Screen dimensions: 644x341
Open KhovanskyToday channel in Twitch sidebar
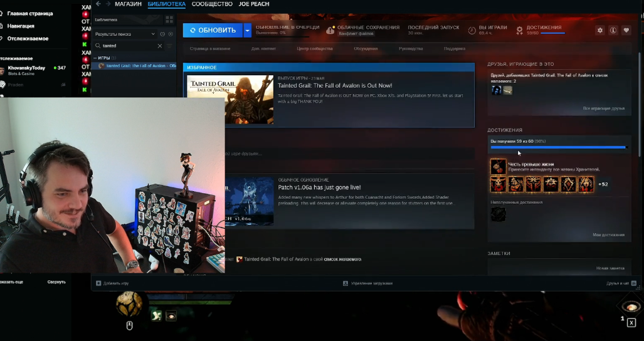coord(33,70)
